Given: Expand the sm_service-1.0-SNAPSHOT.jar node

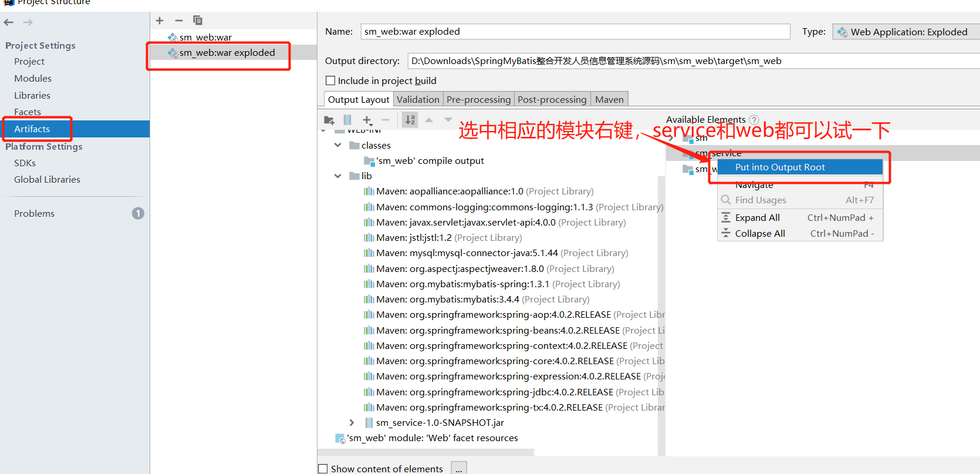Looking at the screenshot, I should pos(352,422).
